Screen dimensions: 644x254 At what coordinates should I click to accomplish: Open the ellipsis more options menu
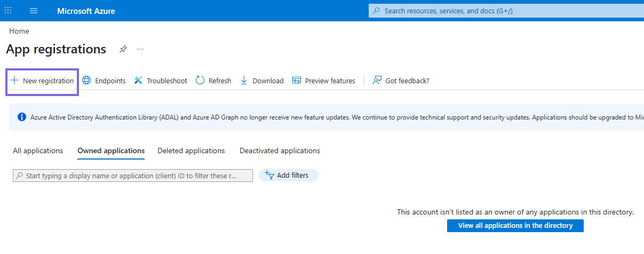140,49
